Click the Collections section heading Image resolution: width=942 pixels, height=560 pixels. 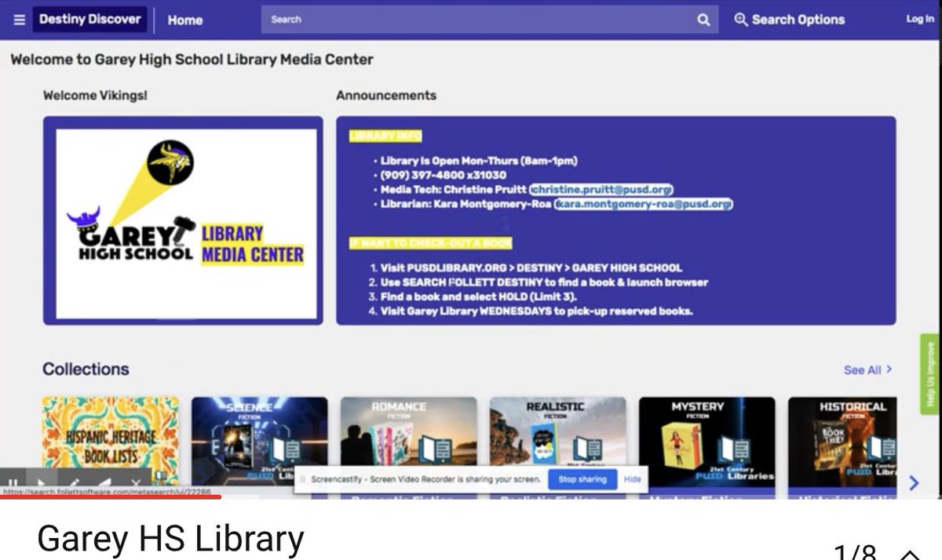coord(86,369)
